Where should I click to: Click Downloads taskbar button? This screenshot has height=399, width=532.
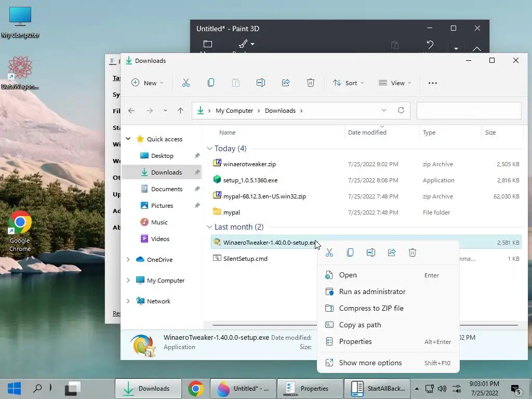tap(148, 389)
